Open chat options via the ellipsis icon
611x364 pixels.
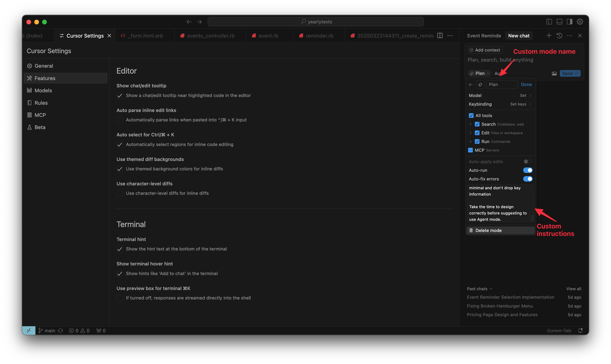570,36
